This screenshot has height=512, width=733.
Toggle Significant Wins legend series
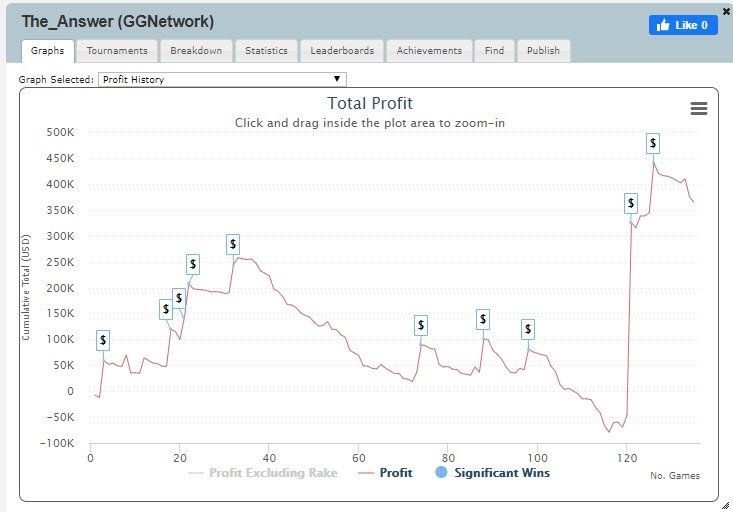pyautogui.click(x=492, y=473)
